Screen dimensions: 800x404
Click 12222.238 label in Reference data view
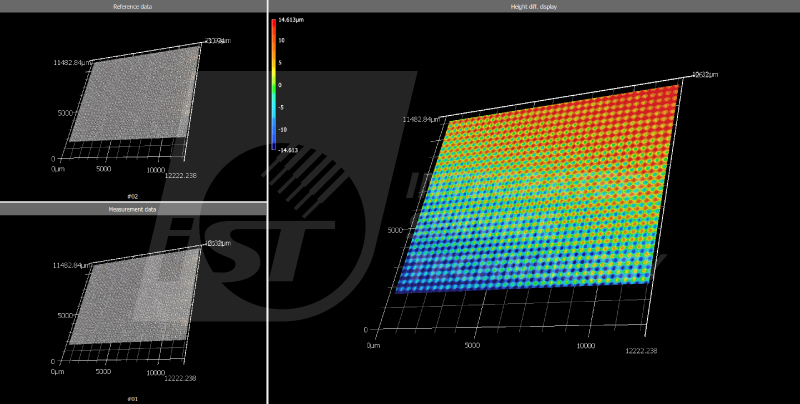tap(181, 175)
